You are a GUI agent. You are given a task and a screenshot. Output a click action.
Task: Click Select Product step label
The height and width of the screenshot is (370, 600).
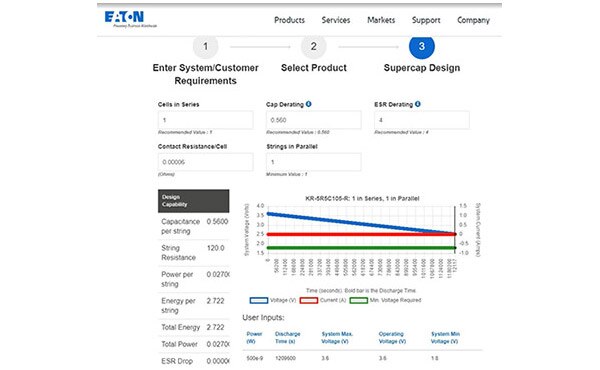point(314,68)
